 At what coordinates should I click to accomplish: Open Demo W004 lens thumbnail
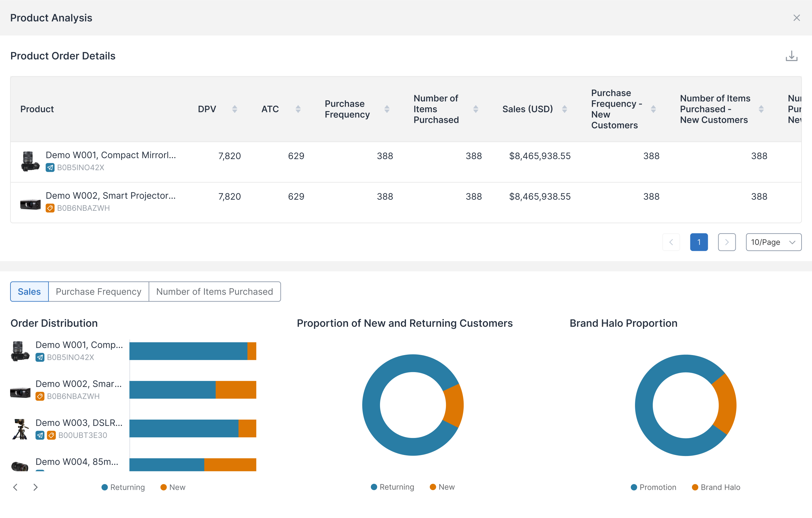20,466
